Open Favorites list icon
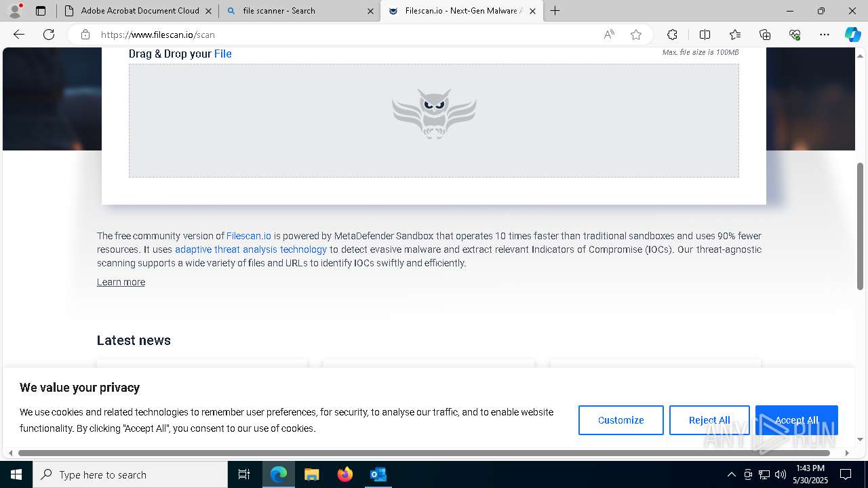Screen dimensions: 868x488 tap(735, 35)
